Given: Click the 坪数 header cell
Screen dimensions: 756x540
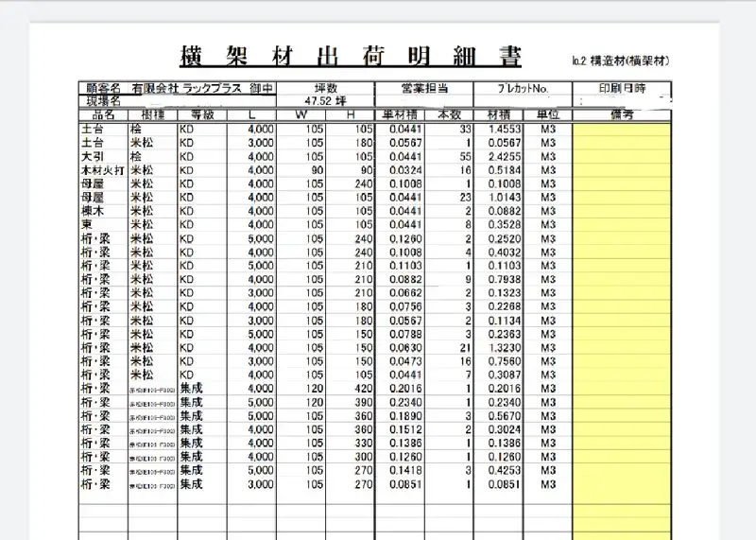Looking at the screenshot, I should tap(326, 88).
